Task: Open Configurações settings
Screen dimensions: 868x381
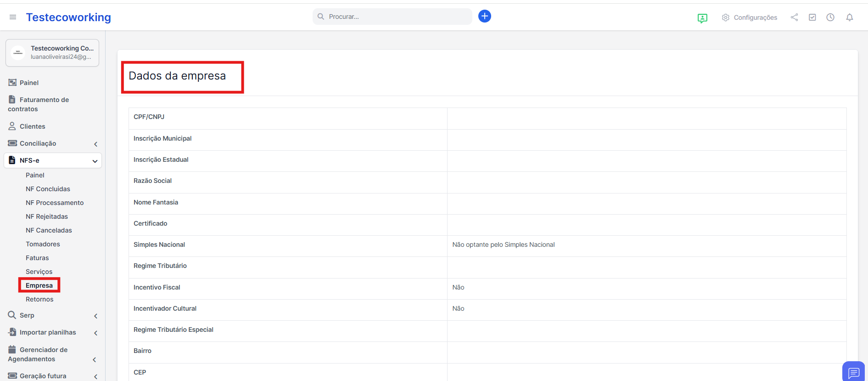Action: click(749, 17)
